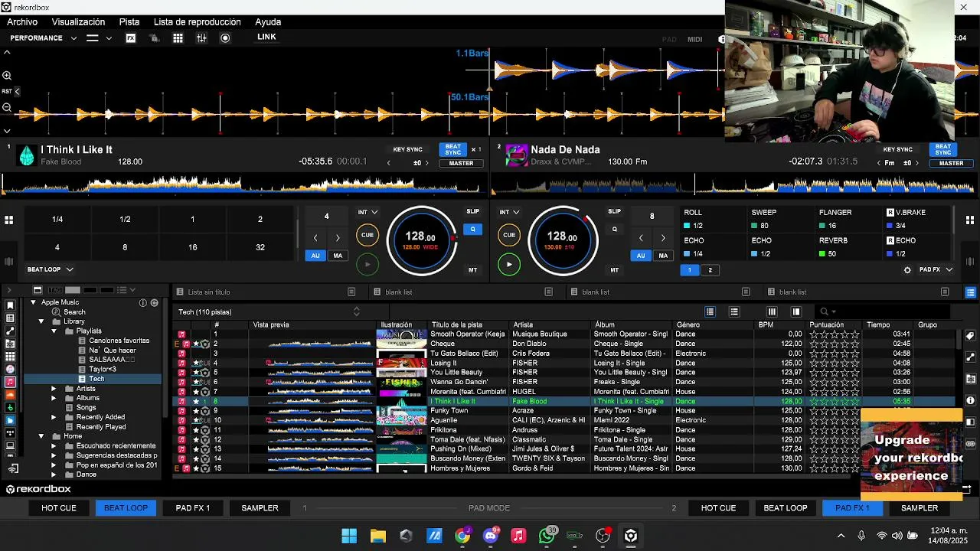The width and height of the screenshot is (980, 551).
Task: Select the left SAMPLER pad mode tab
Action: pos(260,508)
